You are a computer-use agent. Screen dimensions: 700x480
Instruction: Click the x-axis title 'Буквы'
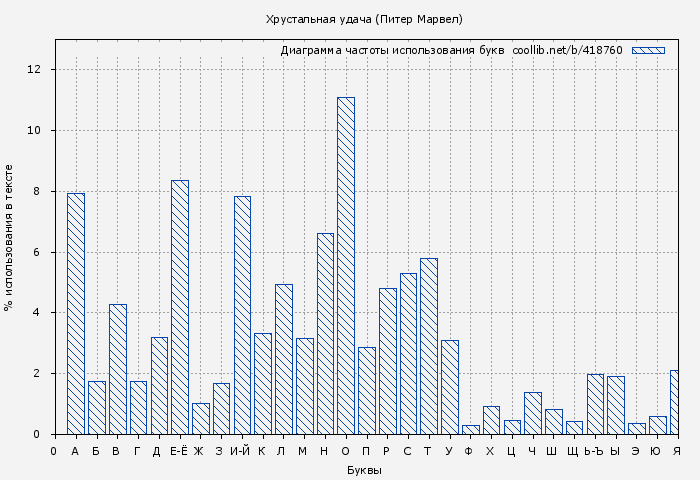point(364,470)
